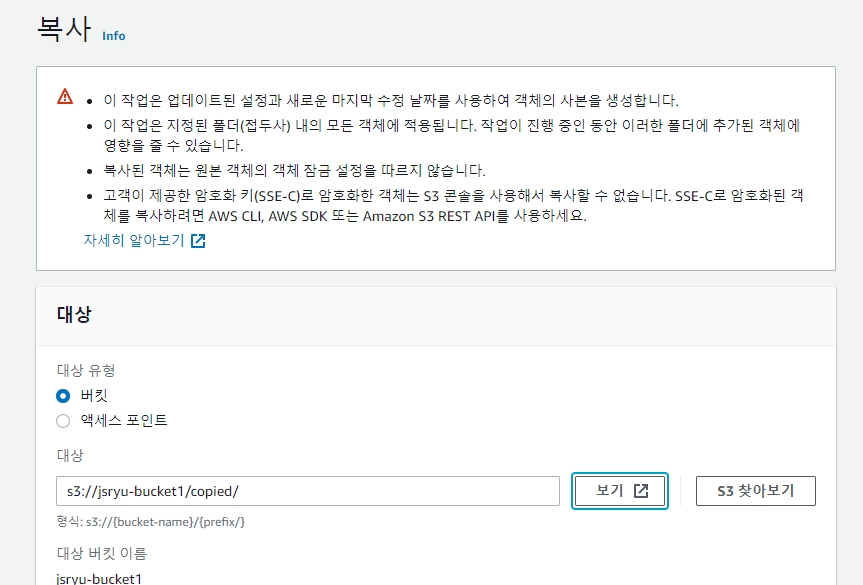Select the 버킷 radio button
Screen dimensions: 863x585
point(64,396)
